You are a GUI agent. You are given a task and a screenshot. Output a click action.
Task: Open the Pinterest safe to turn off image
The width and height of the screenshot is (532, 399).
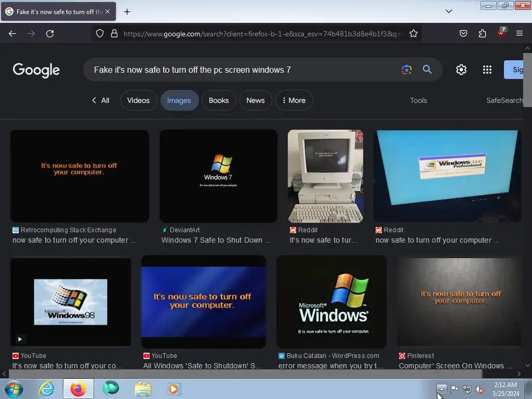(x=459, y=302)
